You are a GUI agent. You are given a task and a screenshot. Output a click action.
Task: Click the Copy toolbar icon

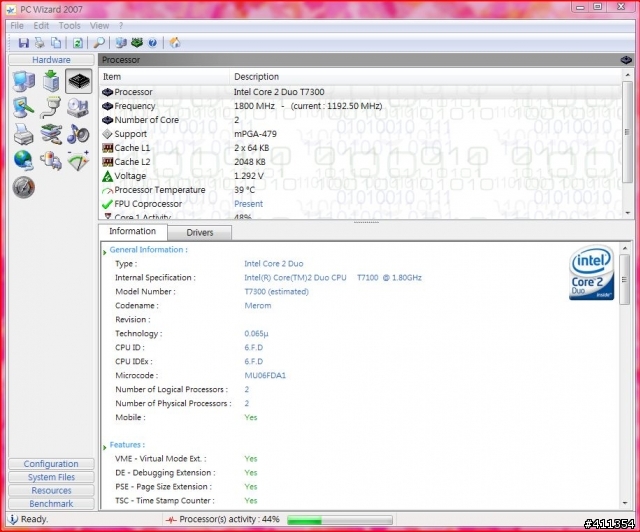click(x=56, y=42)
